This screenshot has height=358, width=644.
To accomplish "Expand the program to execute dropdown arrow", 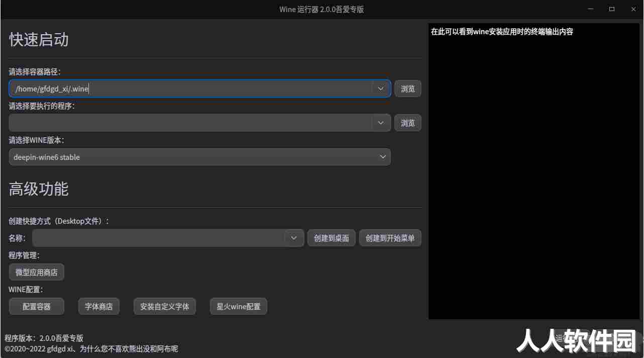I will click(381, 123).
